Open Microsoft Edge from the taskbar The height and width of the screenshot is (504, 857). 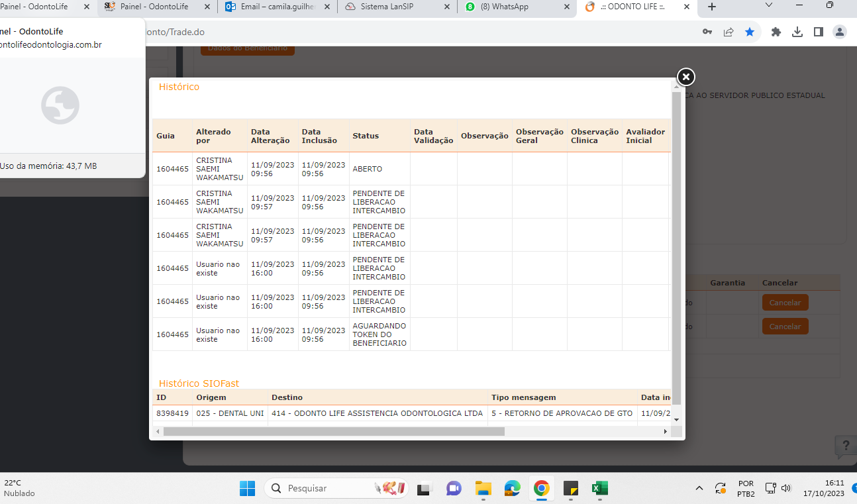(x=513, y=489)
